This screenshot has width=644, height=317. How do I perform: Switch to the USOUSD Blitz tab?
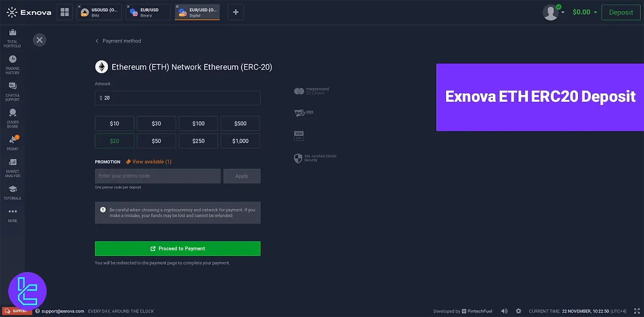point(99,11)
